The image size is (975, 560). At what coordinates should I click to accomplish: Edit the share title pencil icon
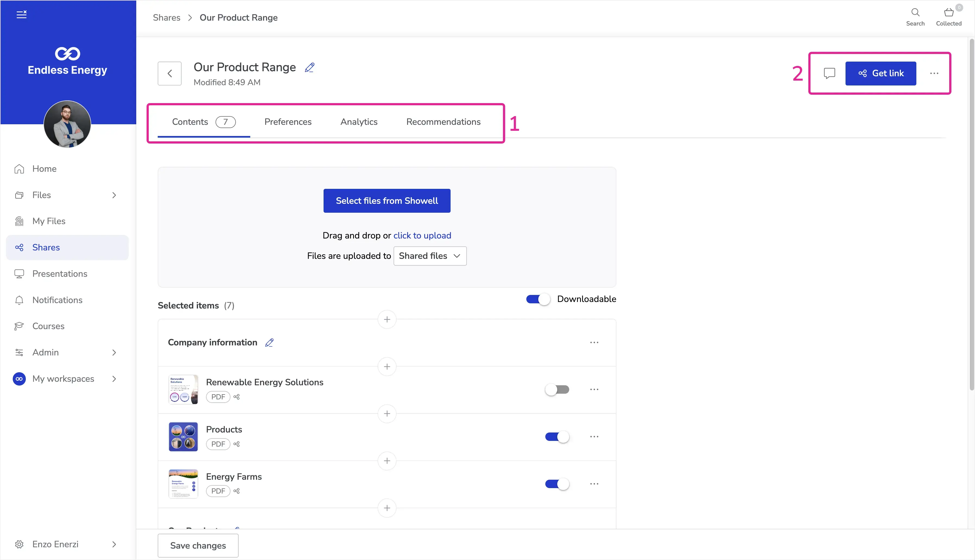(309, 67)
